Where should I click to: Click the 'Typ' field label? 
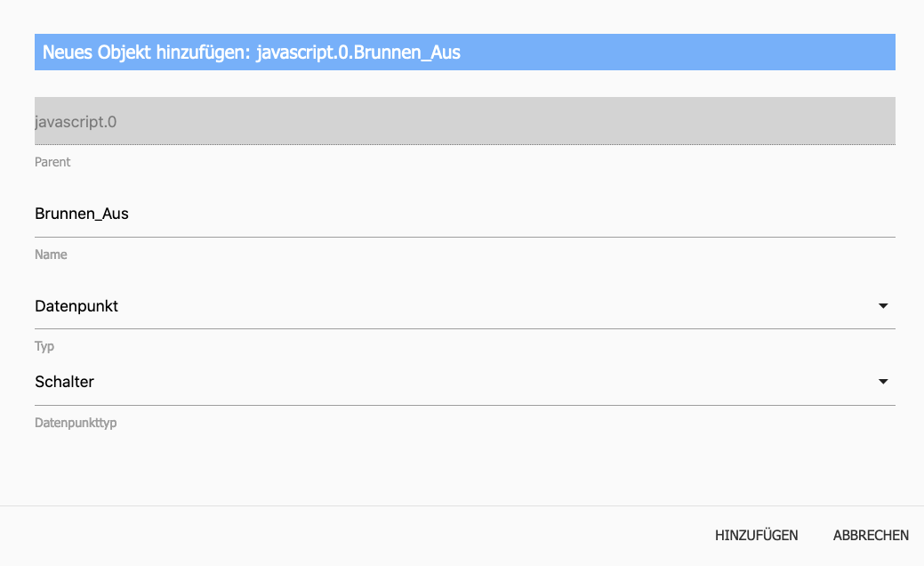pos(44,346)
